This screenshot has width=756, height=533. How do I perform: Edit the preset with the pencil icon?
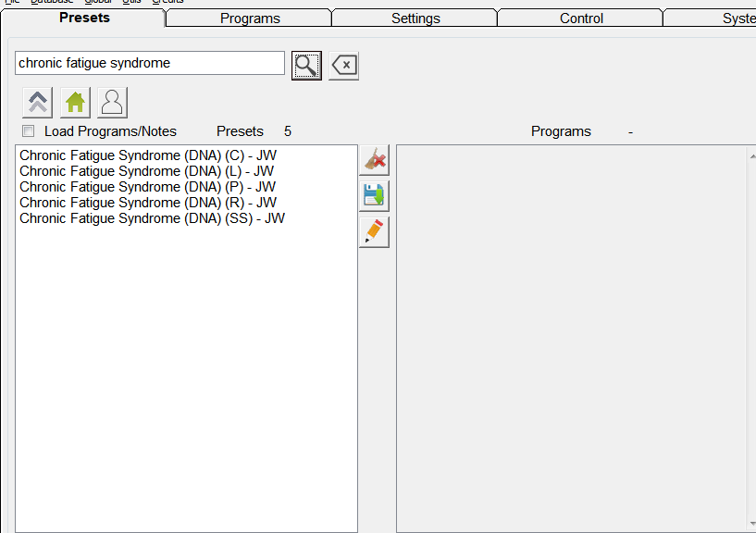[x=374, y=232]
